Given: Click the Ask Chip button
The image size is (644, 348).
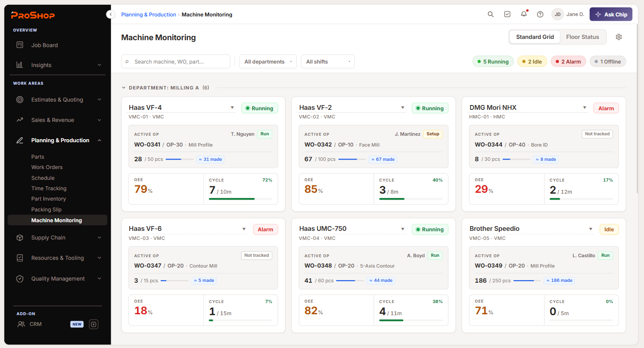Looking at the screenshot, I should click(x=611, y=14).
